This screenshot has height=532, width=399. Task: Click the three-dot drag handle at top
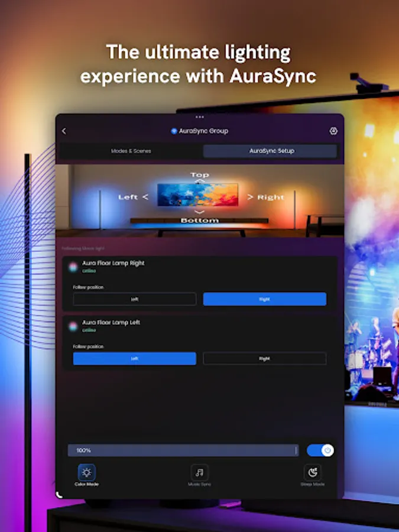click(200, 117)
